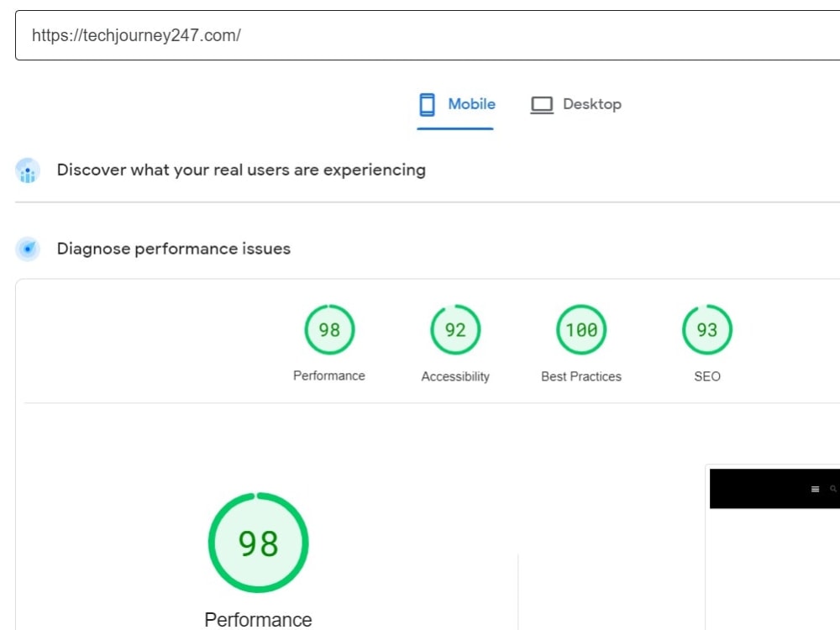Image resolution: width=840 pixels, height=630 pixels.
Task: Click the desktop laptop icon
Action: point(542,105)
